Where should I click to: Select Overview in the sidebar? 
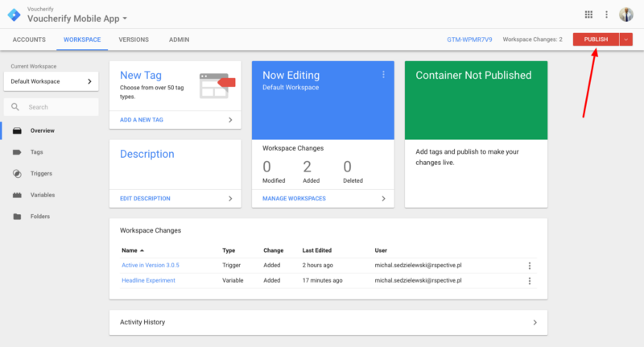(43, 130)
